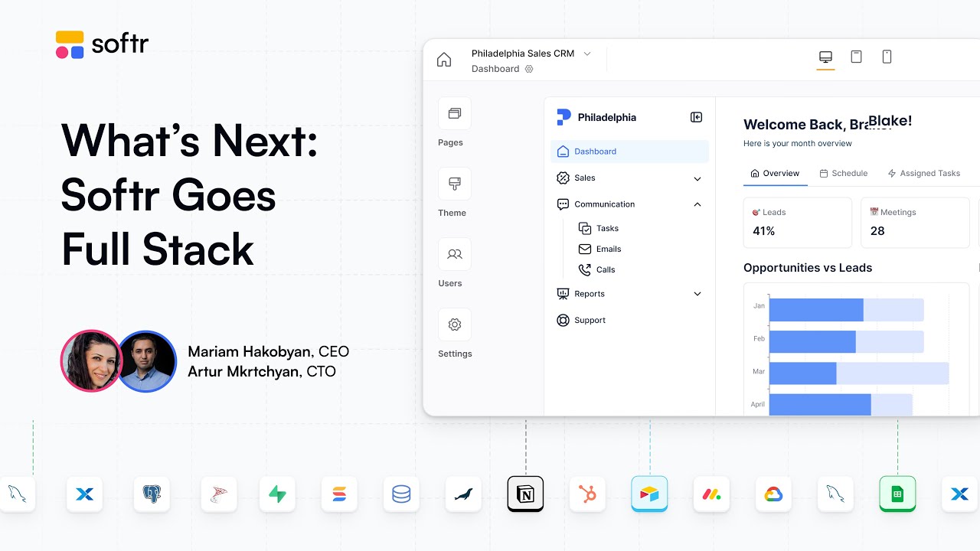Open the Pages panel
This screenshot has width=980, height=551.
pos(455,113)
